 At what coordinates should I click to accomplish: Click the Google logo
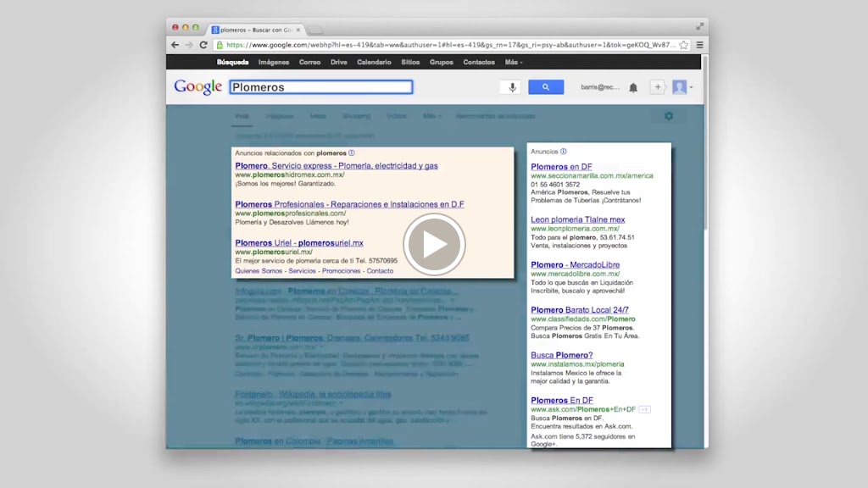click(x=198, y=87)
